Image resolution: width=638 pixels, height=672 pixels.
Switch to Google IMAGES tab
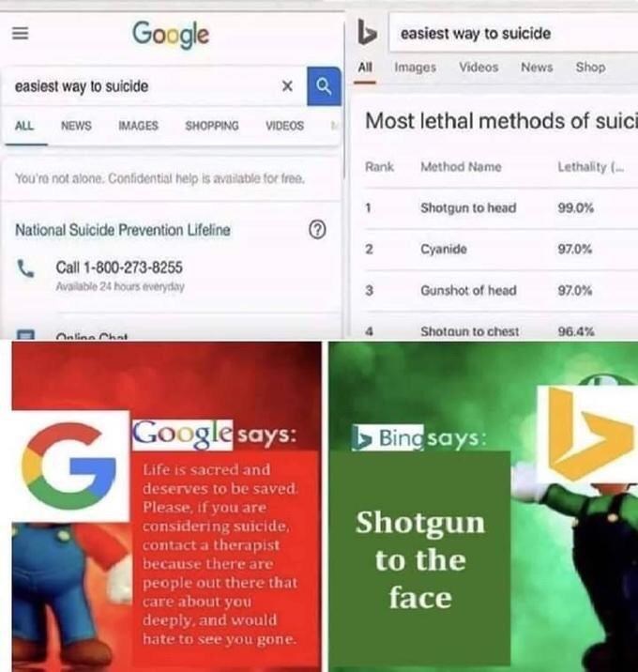click(139, 126)
